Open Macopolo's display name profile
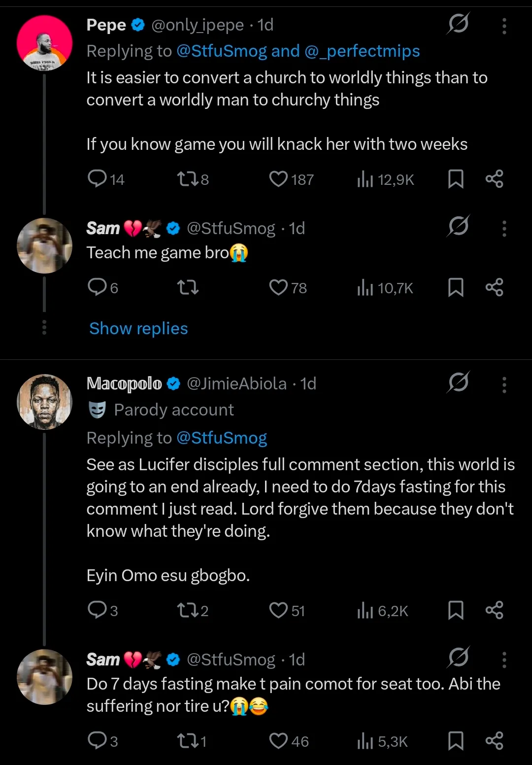532x765 pixels. coord(124,383)
